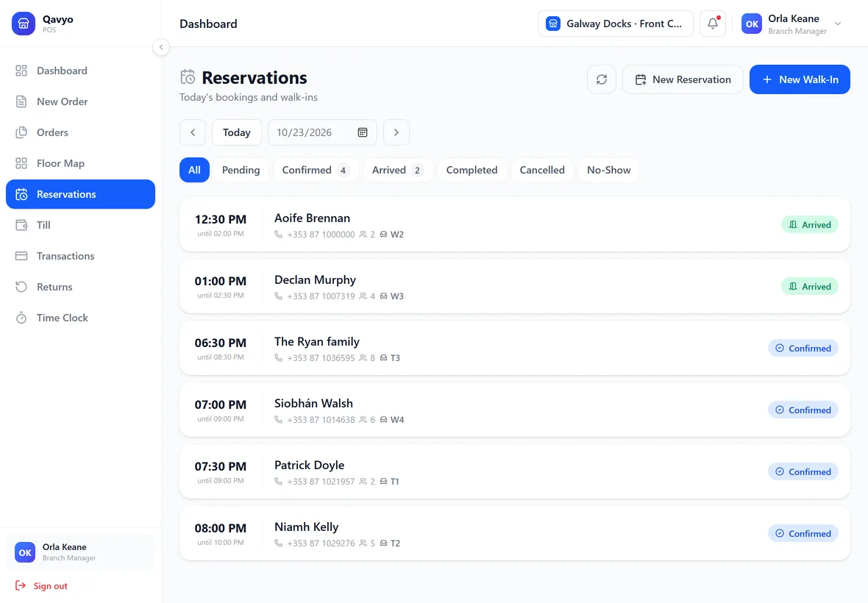Go to next day with right chevron

[x=396, y=133]
